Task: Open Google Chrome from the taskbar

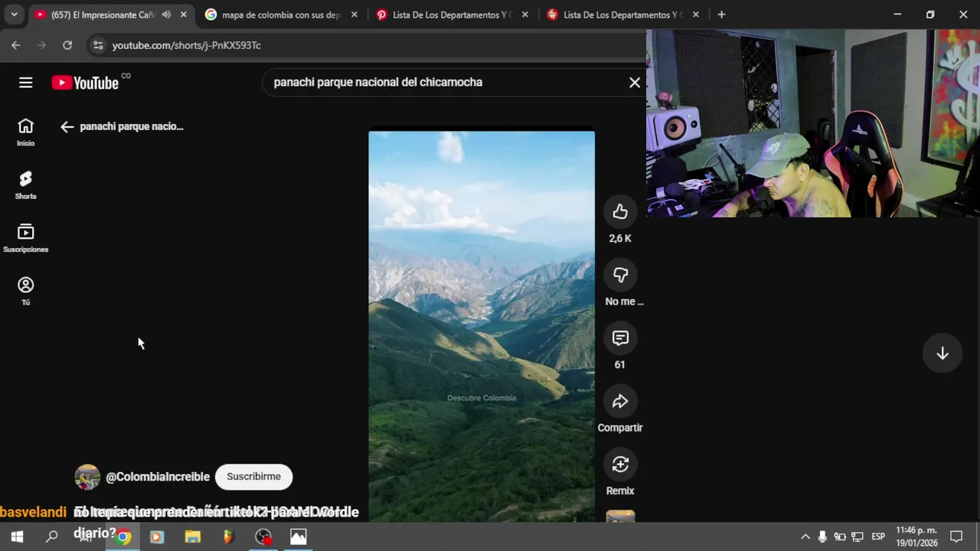Action: [x=123, y=536]
